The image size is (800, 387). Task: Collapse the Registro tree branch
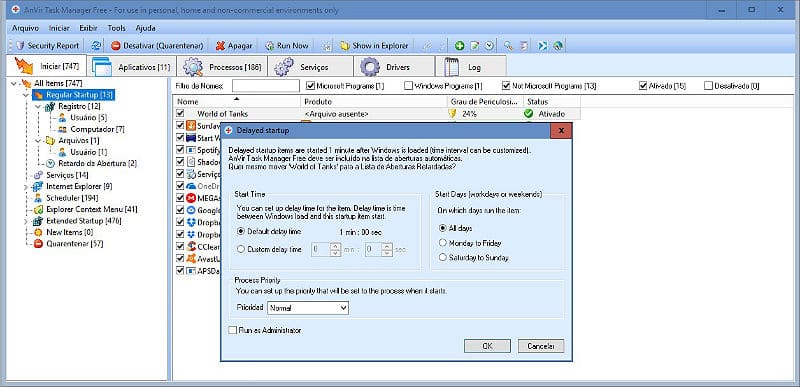(x=38, y=107)
